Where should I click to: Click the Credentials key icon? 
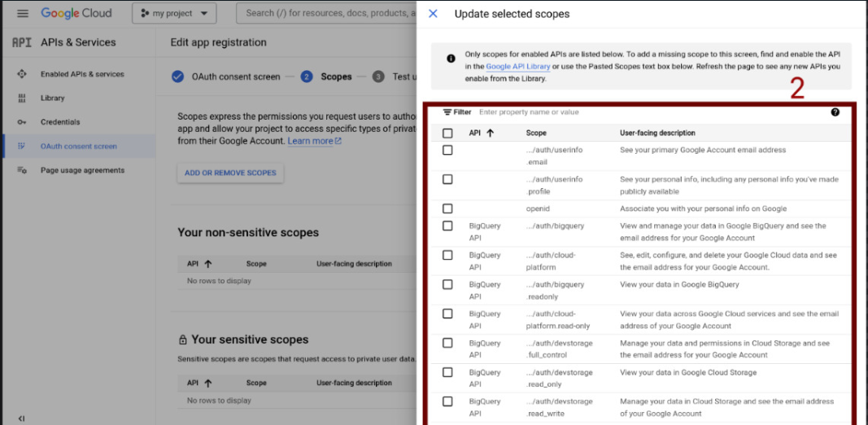pos(22,122)
